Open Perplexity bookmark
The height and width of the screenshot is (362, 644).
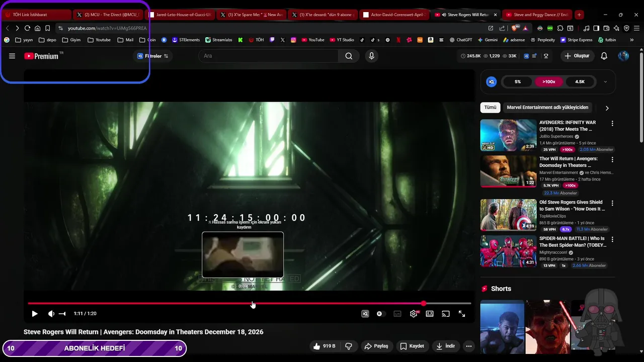[x=542, y=40]
